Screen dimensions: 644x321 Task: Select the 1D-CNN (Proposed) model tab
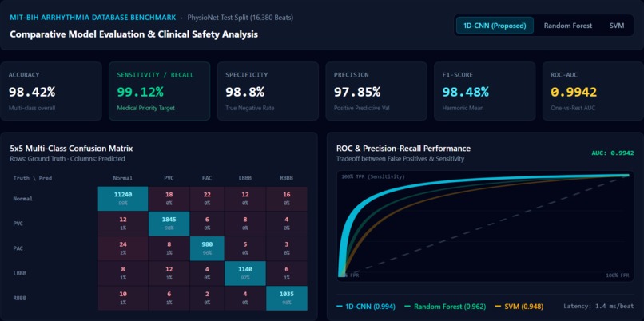click(x=495, y=26)
